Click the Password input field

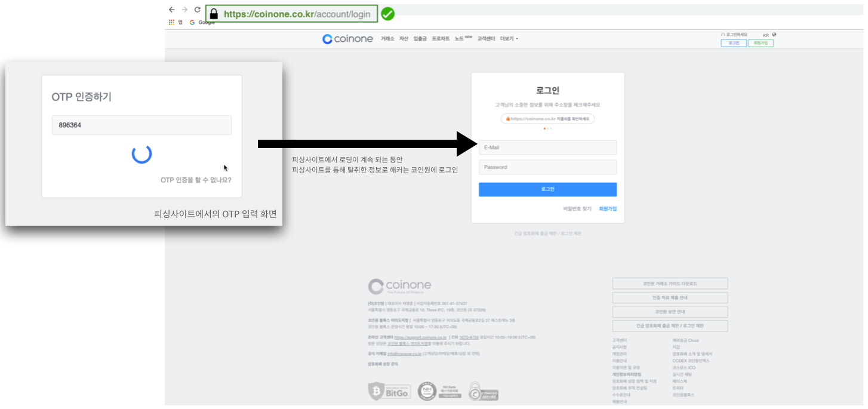pyautogui.click(x=547, y=167)
